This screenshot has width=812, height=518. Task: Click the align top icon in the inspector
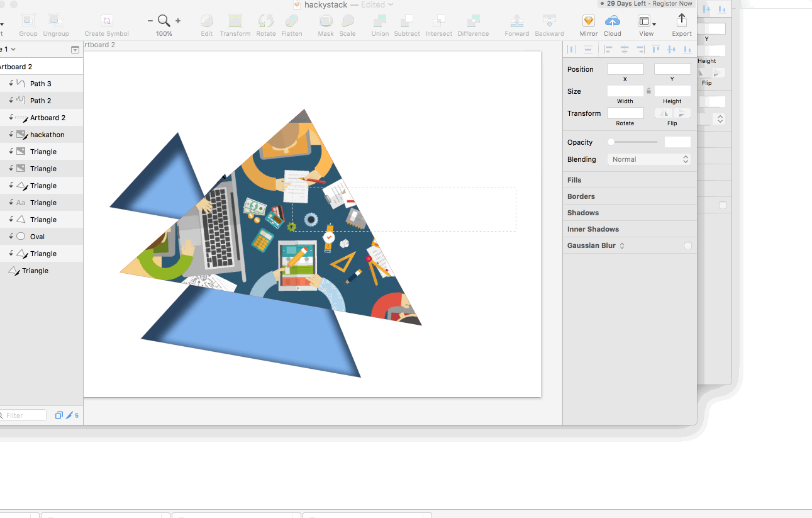click(656, 50)
